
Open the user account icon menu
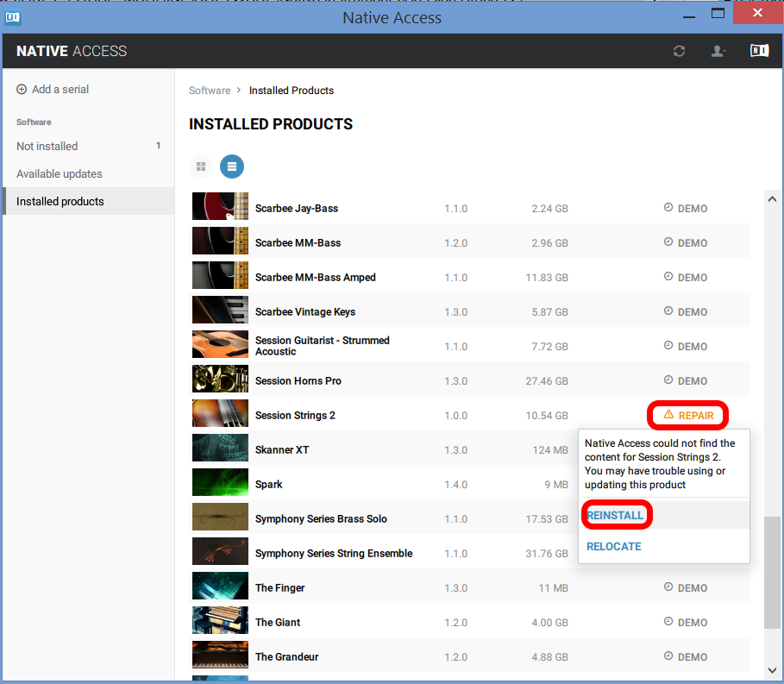click(x=718, y=51)
